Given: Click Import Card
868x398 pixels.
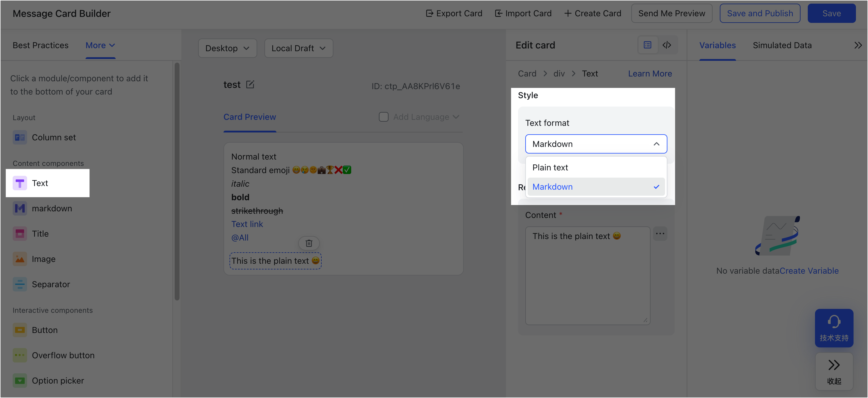Looking at the screenshot, I should click(x=523, y=14).
